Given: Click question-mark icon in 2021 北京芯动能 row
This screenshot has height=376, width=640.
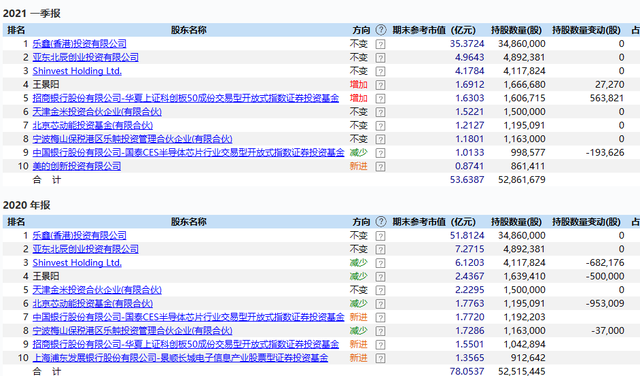Looking at the screenshot, I should pyautogui.click(x=380, y=126).
